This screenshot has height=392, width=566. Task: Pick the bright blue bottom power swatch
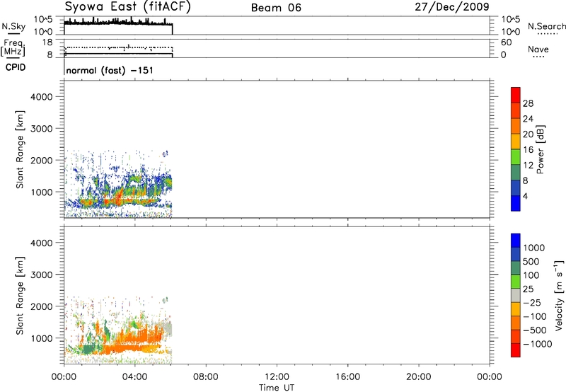516,203
